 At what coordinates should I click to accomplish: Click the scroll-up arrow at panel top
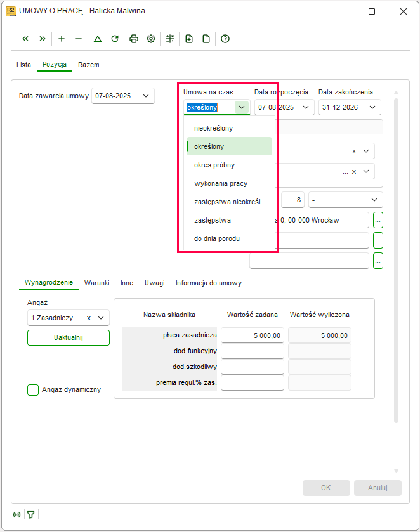[396, 93]
